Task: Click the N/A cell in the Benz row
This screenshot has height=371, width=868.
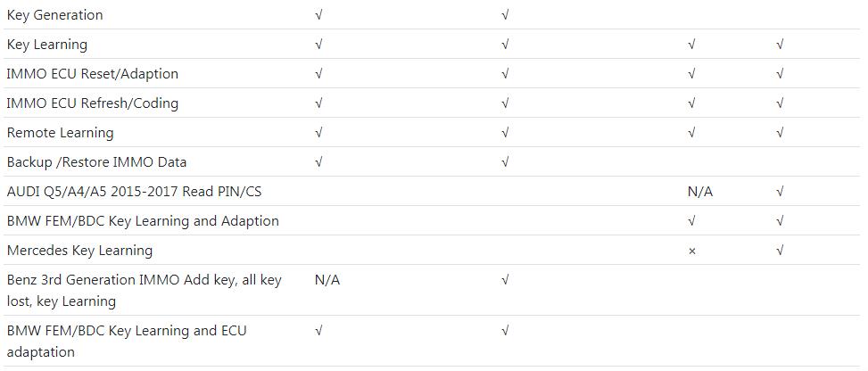Action: 327,280
